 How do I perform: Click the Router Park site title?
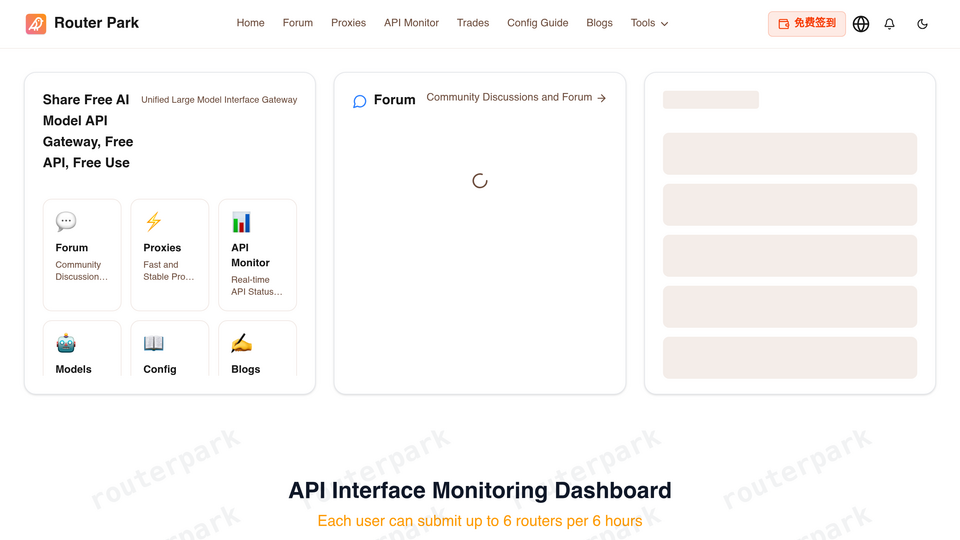pos(97,23)
